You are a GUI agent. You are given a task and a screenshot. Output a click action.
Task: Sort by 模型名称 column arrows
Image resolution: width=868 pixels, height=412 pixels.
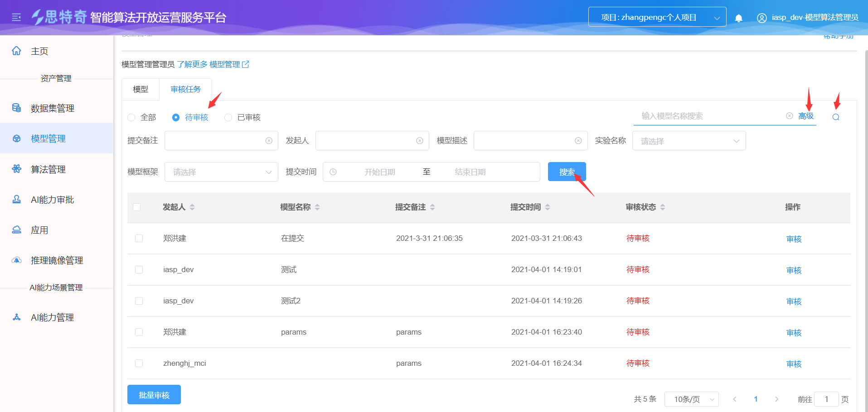(x=317, y=207)
